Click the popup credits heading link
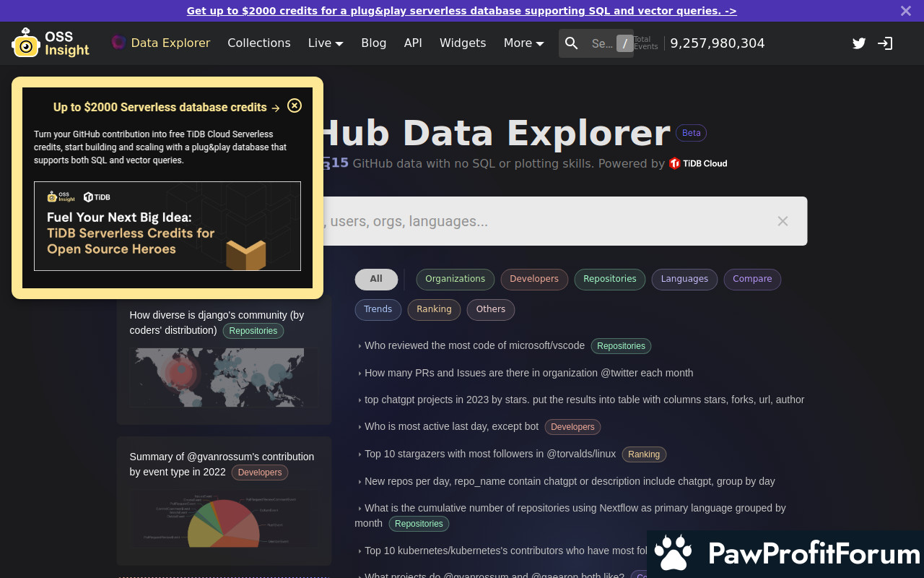 167,107
